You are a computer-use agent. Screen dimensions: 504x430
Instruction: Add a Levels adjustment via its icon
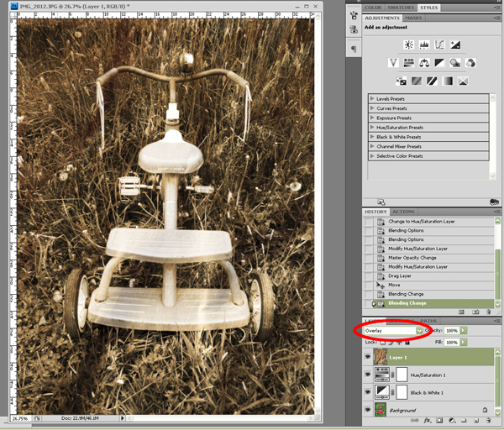click(423, 45)
